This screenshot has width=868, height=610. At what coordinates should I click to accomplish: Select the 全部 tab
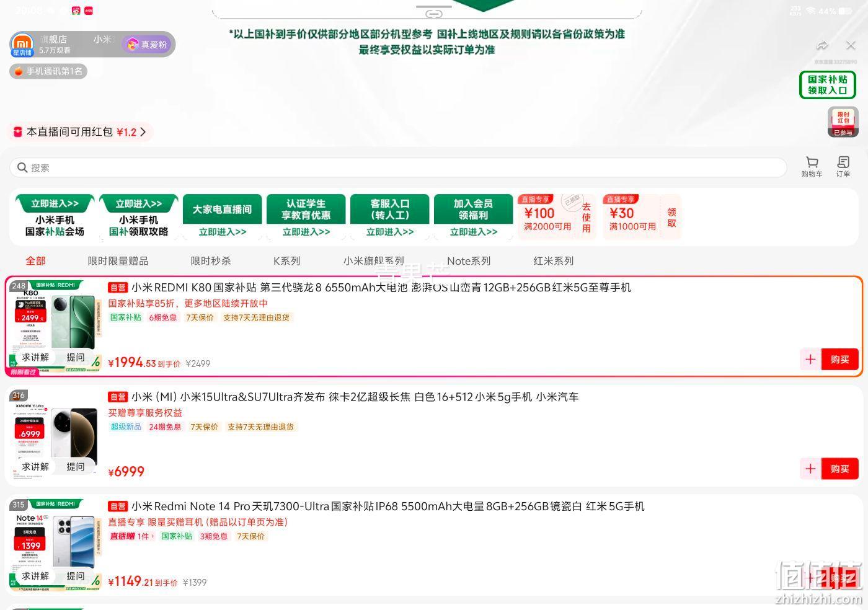35,261
